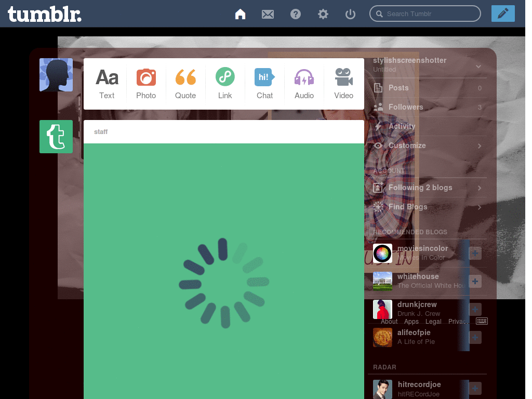Click the moviesincolor color wheel avatar
The image size is (532, 399).
(x=382, y=253)
